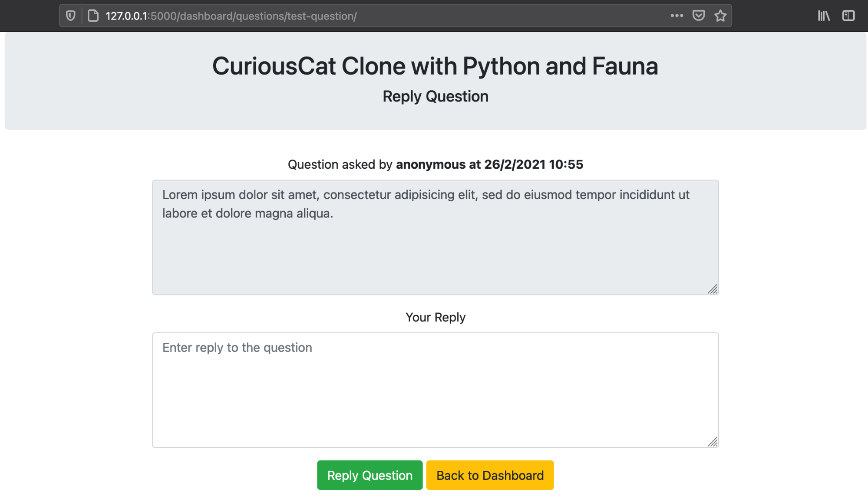The width and height of the screenshot is (868, 502).
Task: Toggle sidebar visibility from the toolbar
Action: (x=848, y=16)
